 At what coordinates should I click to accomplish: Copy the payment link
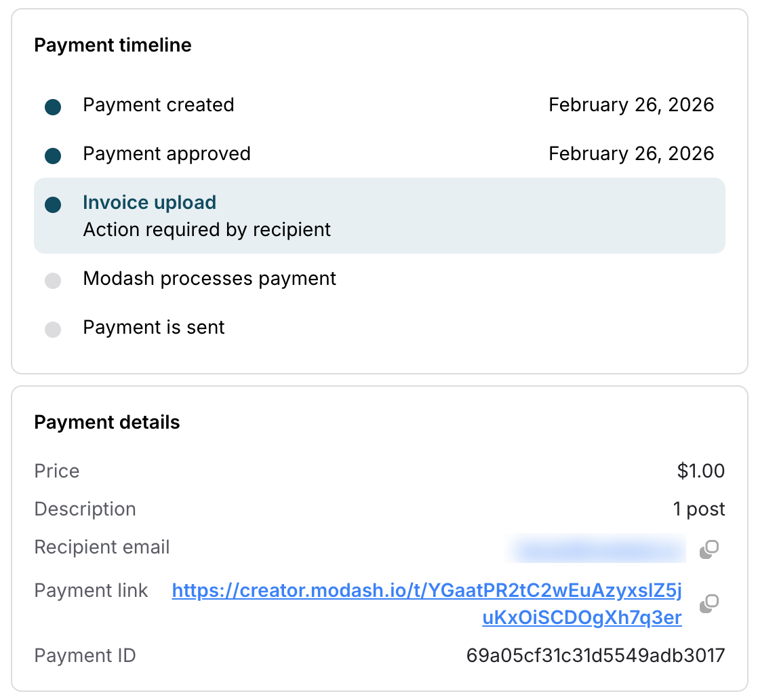pos(709,603)
